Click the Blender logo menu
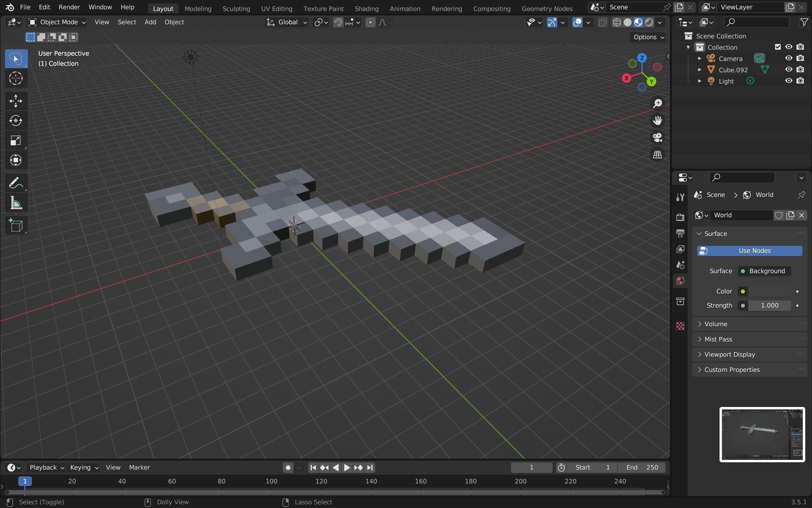This screenshot has height=508, width=812. point(10,7)
